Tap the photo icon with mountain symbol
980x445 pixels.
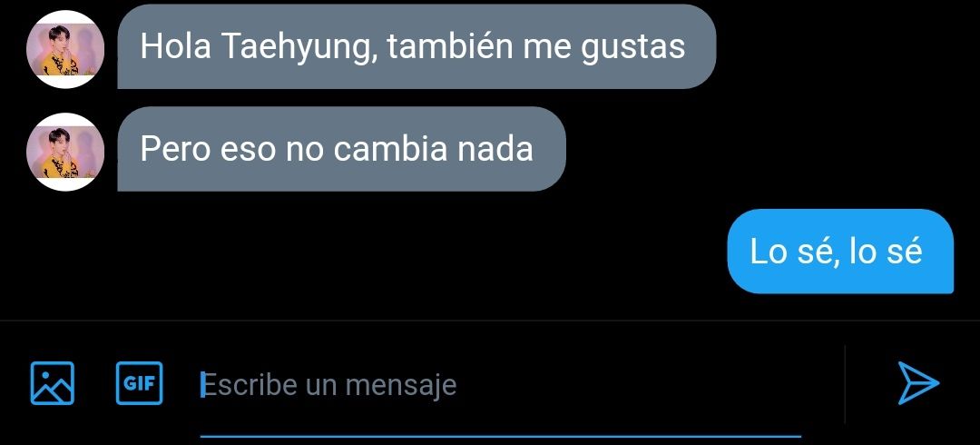pos(53,383)
